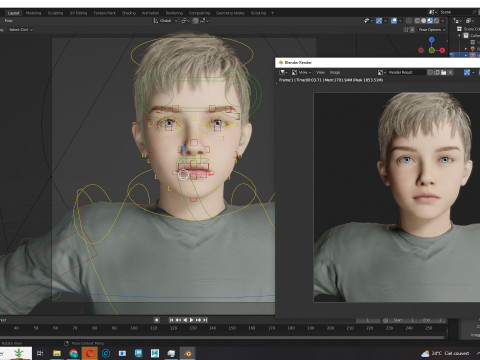Open the Texture Paint workspace tab
480x360 pixels.
(x=104, y=13)
